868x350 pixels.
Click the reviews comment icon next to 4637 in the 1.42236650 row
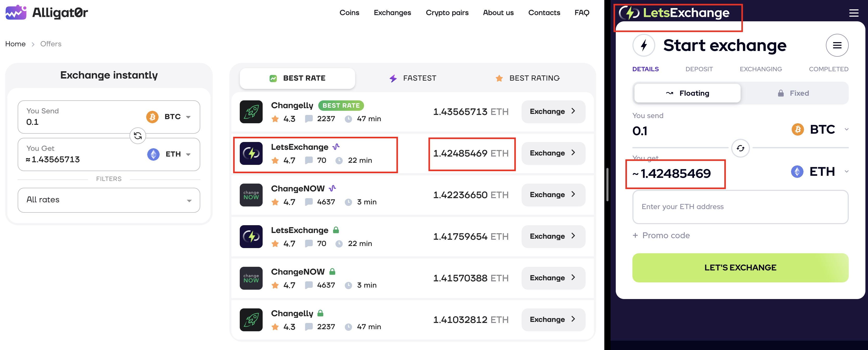pos(309,202)
